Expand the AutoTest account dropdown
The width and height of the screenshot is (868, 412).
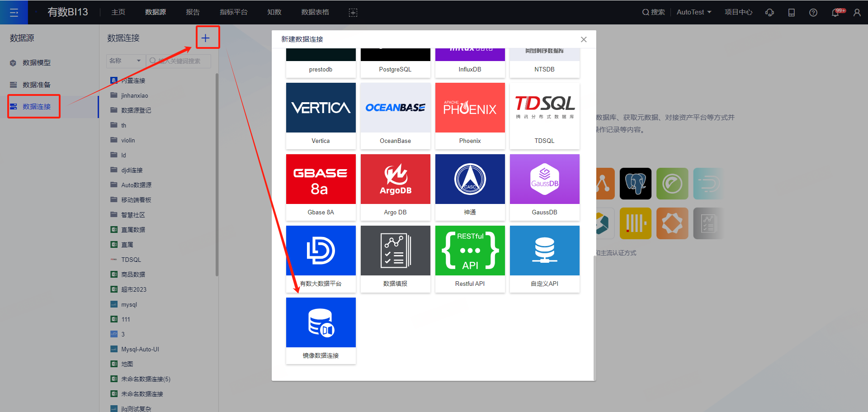[693, 12]
